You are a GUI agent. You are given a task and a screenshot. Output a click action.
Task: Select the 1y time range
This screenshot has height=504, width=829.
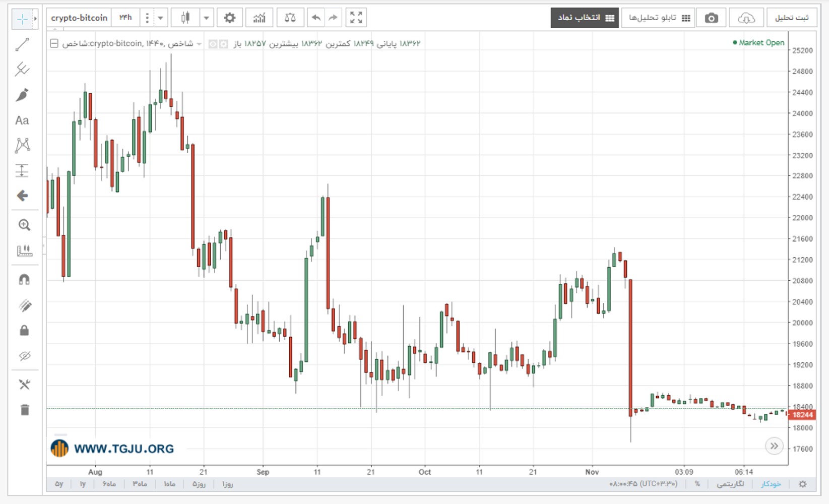click(83, 484)
